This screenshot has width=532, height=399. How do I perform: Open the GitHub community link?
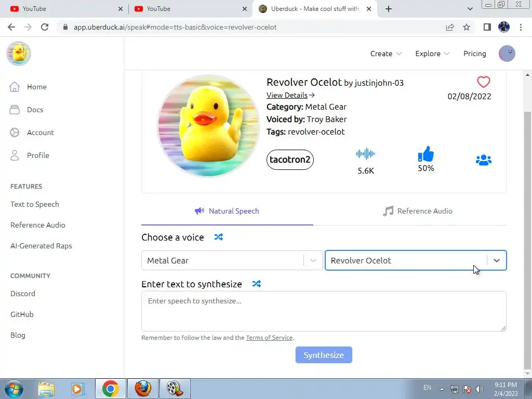(x=22, y=314)
